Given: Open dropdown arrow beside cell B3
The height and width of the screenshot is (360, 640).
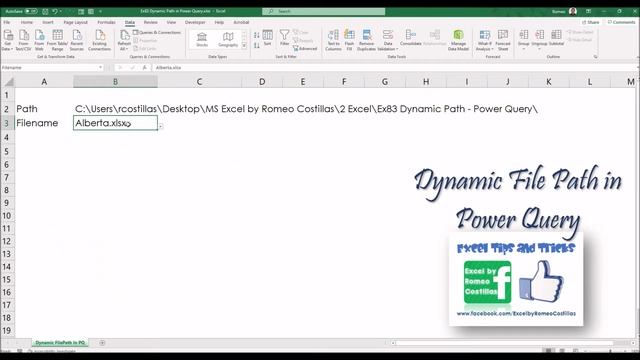Looking at the screenshot, I should (161, 127).
